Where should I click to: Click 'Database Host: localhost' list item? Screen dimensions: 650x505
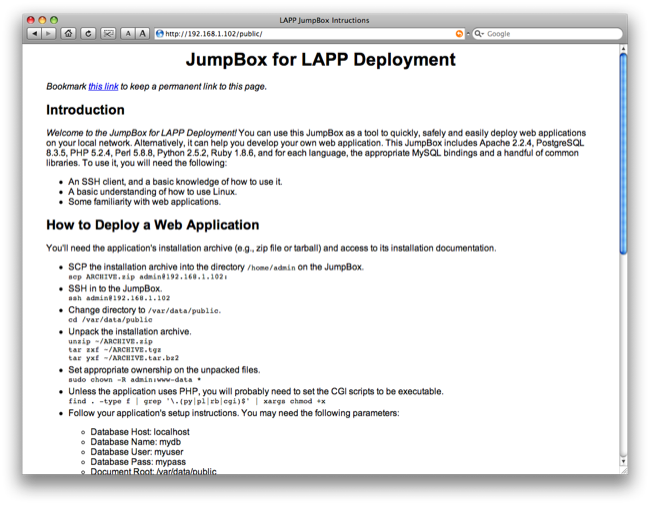pos(140,432)
